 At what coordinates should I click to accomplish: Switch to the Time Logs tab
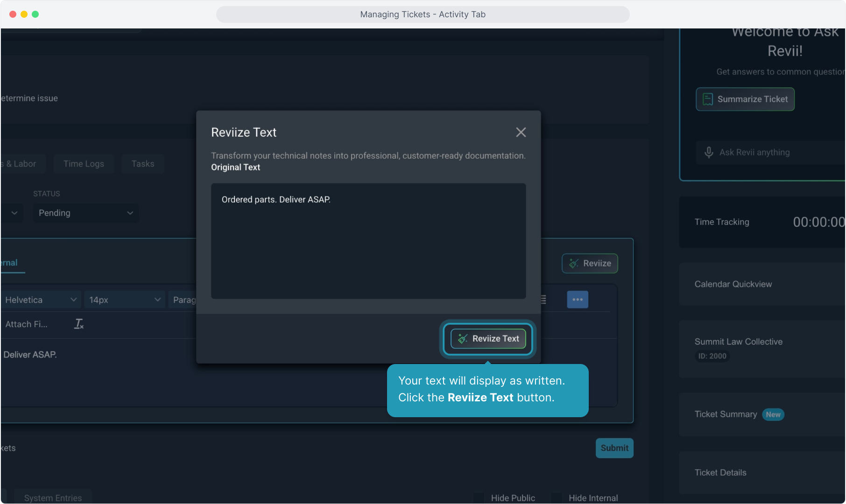pyautogui.click(x=84, y=164)
